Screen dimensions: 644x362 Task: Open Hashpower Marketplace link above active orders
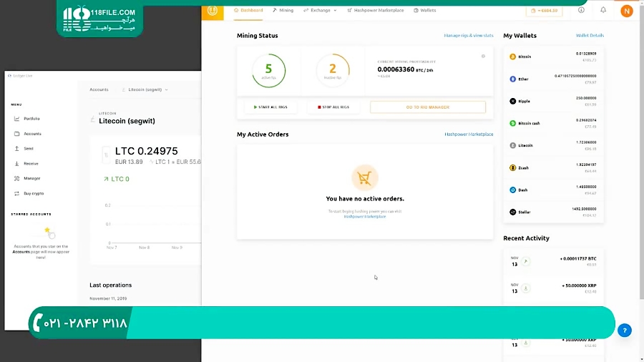[469, 134]
